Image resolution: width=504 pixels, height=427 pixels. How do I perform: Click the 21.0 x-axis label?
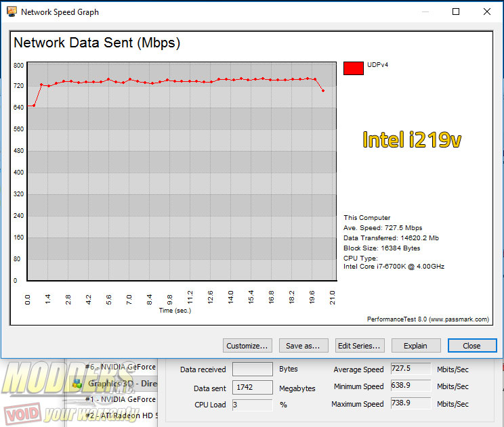point(333,298)
